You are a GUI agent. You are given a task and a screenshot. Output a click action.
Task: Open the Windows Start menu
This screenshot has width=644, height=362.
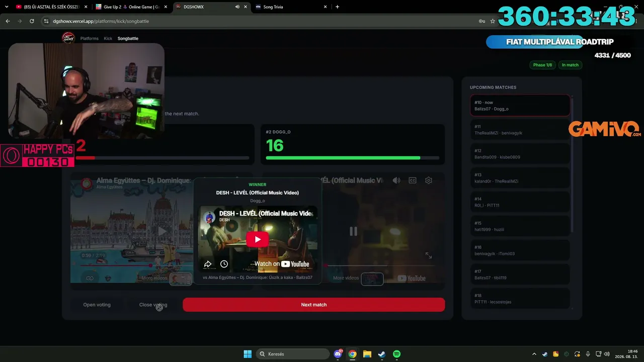click(248, 354)
